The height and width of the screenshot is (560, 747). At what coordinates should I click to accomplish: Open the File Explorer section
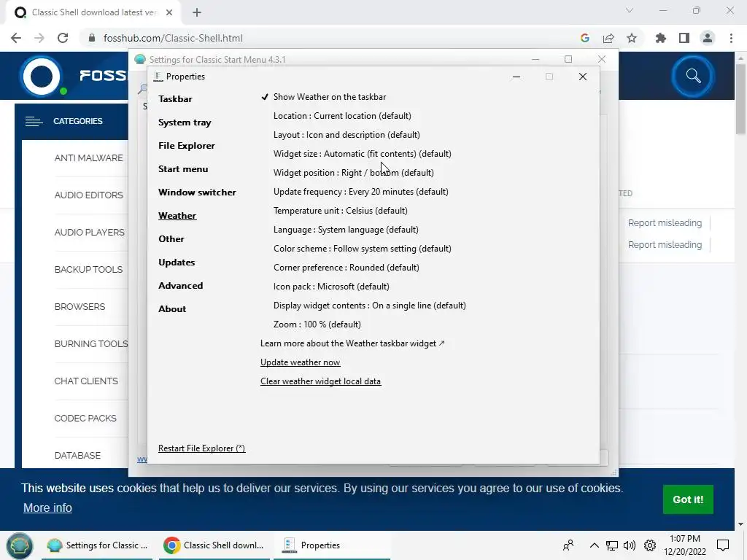click(186, 146)
